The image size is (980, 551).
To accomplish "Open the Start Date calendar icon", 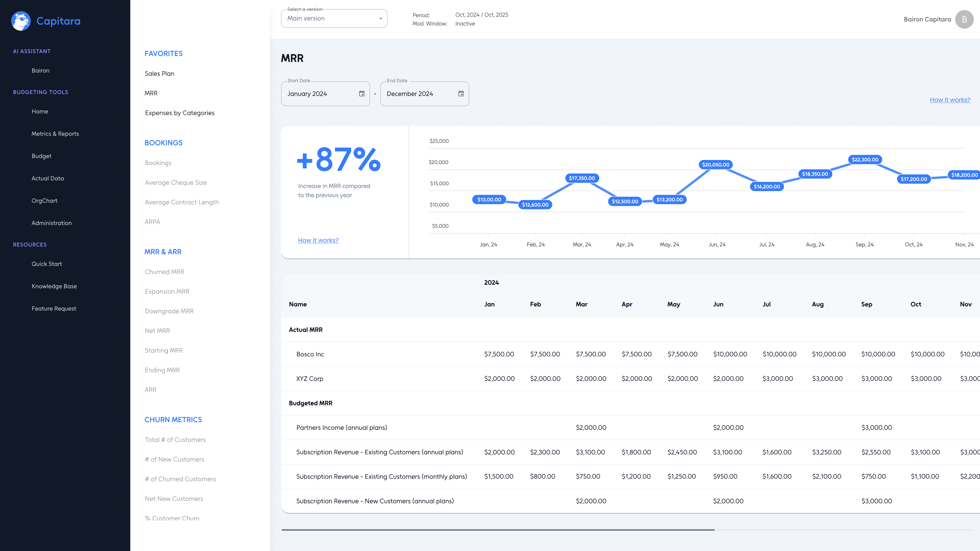I will tap(362, 94).
